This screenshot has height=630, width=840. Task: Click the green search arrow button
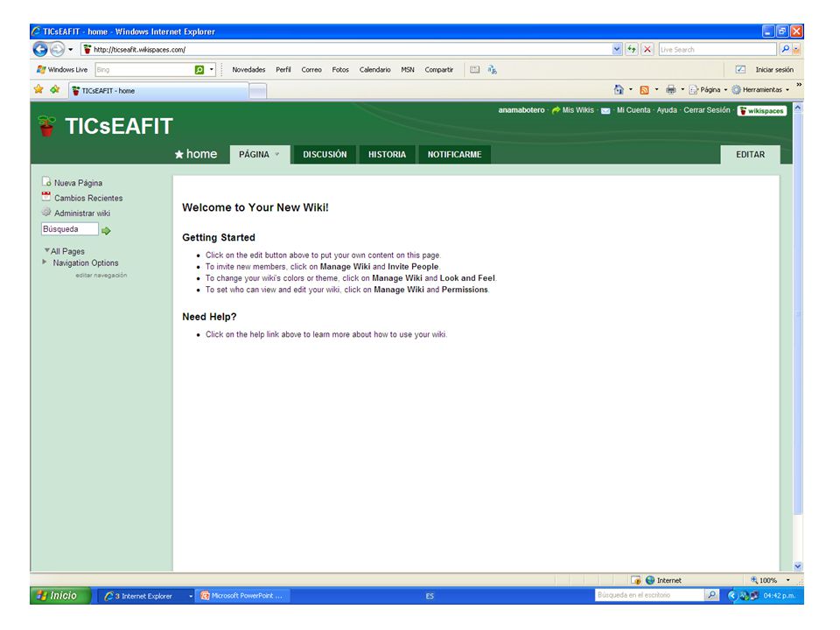click(x=106, y=231)
